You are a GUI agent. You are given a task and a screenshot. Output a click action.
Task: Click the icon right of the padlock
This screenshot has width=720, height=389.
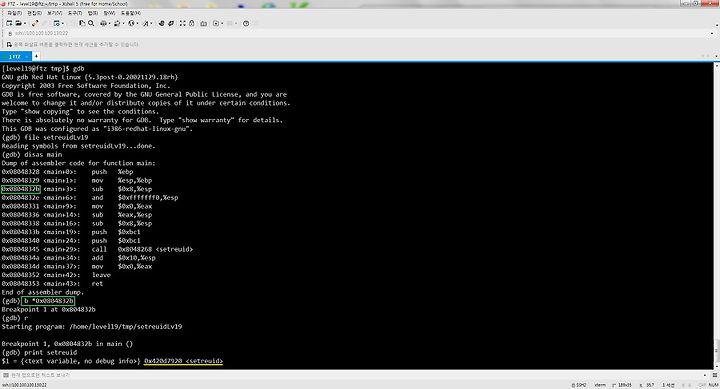(203, 23)
